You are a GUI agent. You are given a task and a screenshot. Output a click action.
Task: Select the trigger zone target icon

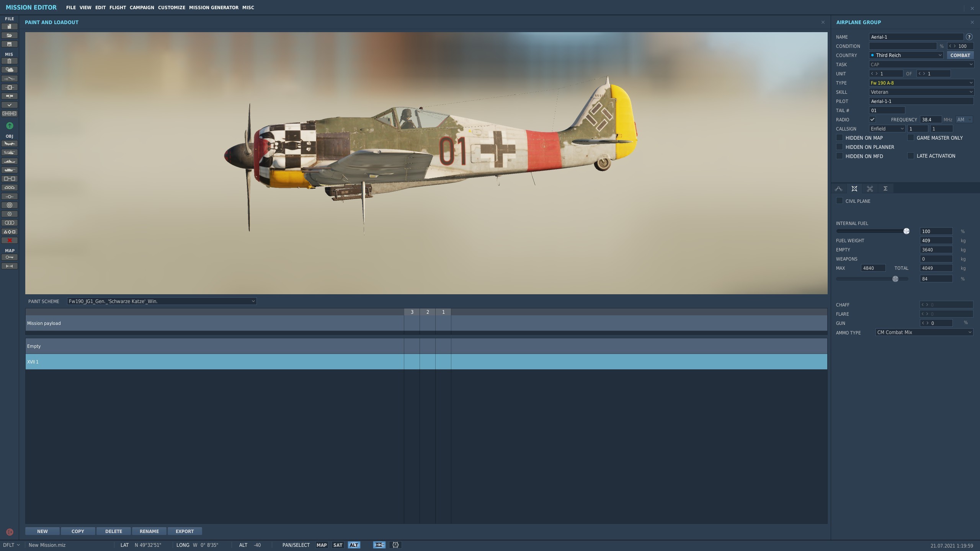coord(10,205)
